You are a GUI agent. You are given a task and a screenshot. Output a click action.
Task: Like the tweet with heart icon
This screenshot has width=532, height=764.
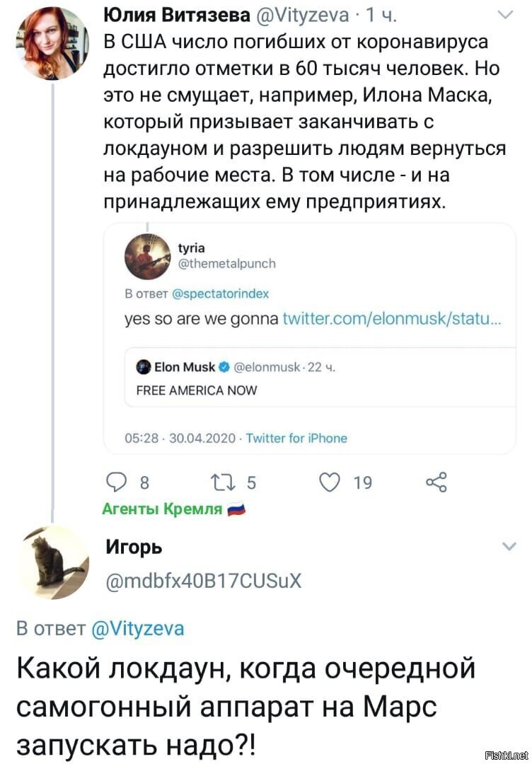(330, 482)
